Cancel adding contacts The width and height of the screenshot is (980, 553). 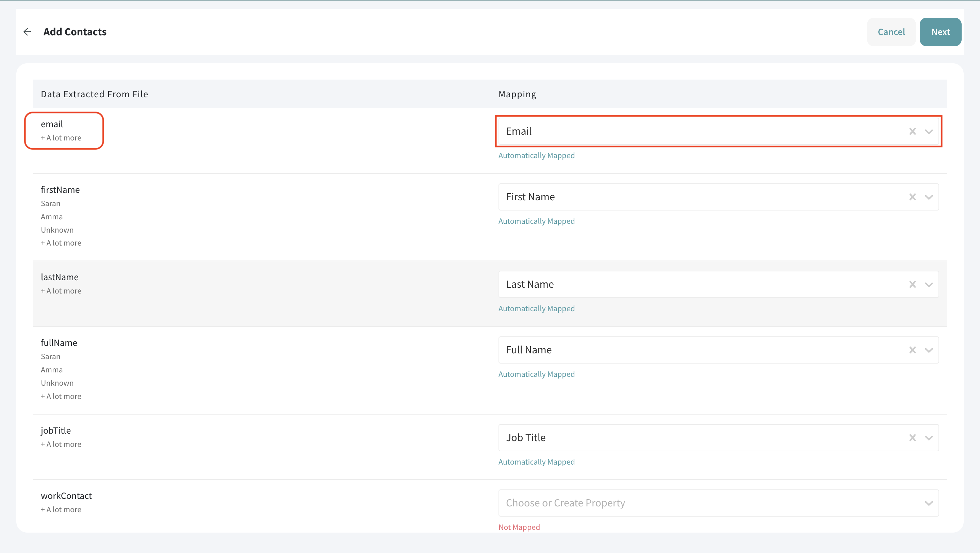pos(891,32)
